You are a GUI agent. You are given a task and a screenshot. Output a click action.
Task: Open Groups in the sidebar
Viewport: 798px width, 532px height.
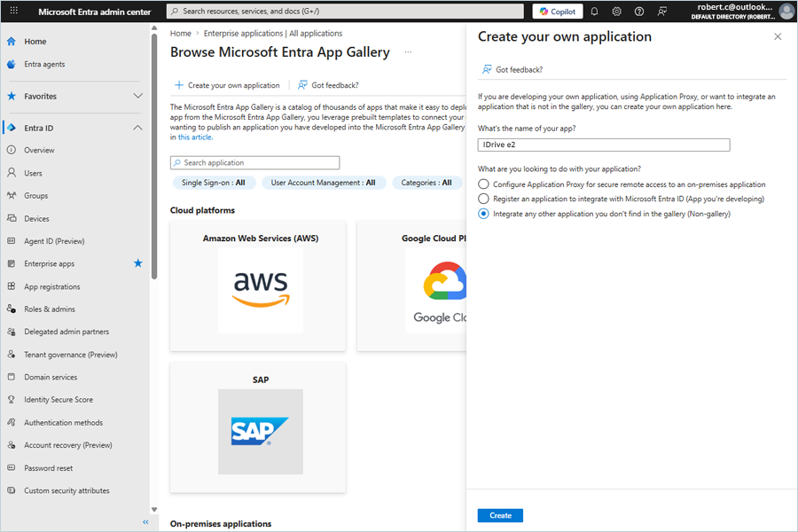tap(36, 195)
